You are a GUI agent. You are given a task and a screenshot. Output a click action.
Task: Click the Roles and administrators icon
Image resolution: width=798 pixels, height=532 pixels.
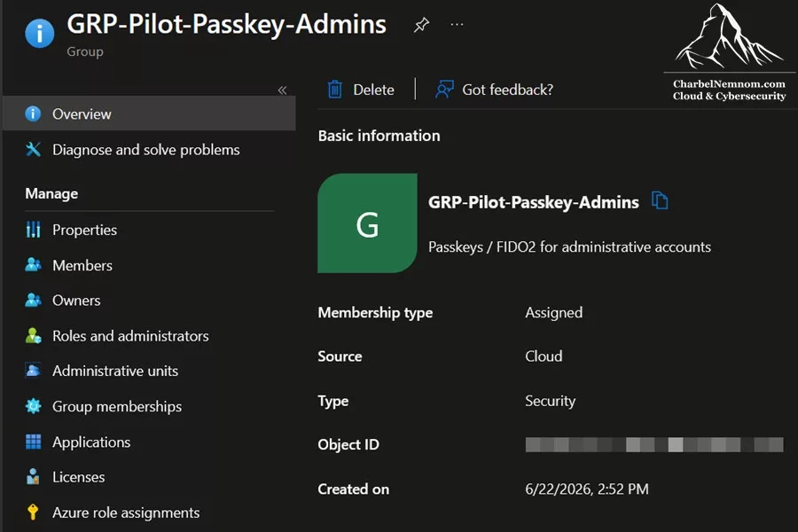[33, 335]
